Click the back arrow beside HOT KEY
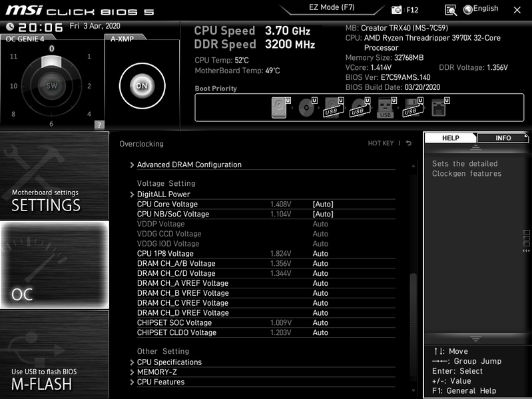Image resolution: width=532 pixels, height=399 pixels. (409, 143)
